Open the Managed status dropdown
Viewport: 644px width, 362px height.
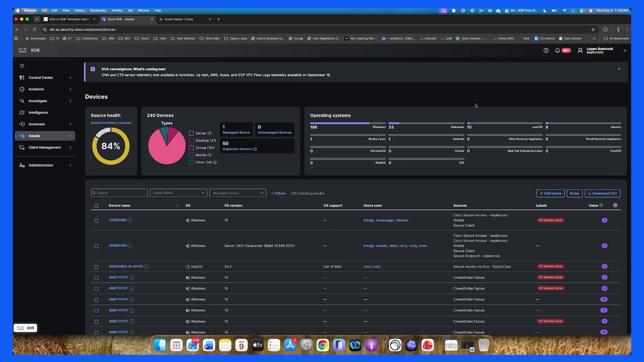pos(238,193)
